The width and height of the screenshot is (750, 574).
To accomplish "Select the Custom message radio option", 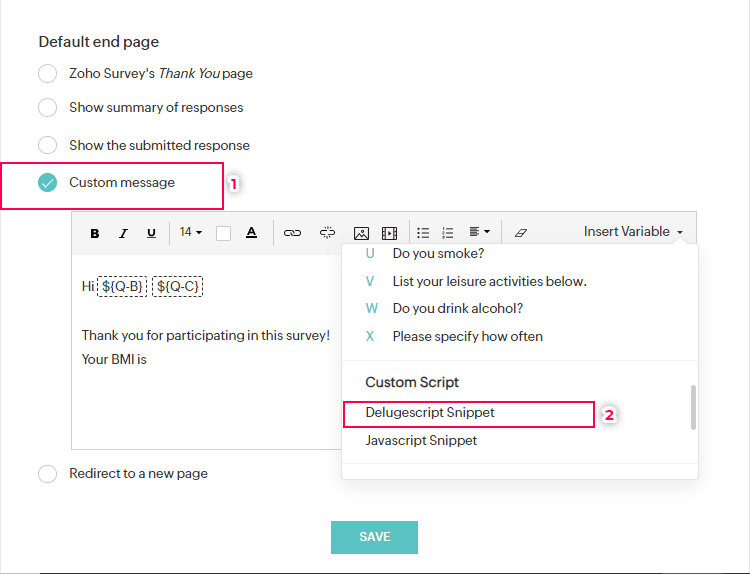I will pos(47,182).
